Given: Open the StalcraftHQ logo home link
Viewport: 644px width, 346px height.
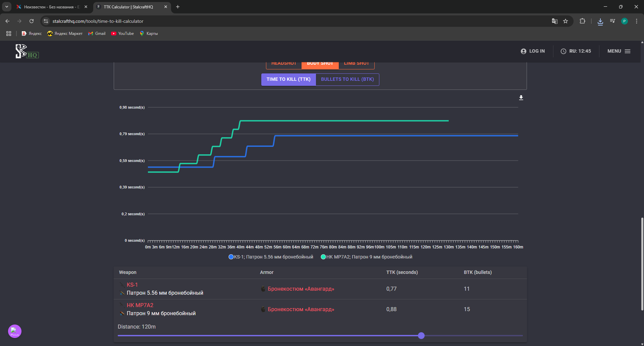Looking at the screenshot, I should [x=27, y=51].
